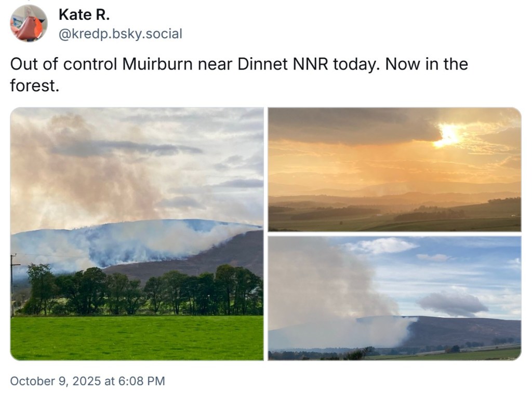Click the green field in the left photo
The image size is (532, 396).
pyautogui.click(x=137, y=337)
